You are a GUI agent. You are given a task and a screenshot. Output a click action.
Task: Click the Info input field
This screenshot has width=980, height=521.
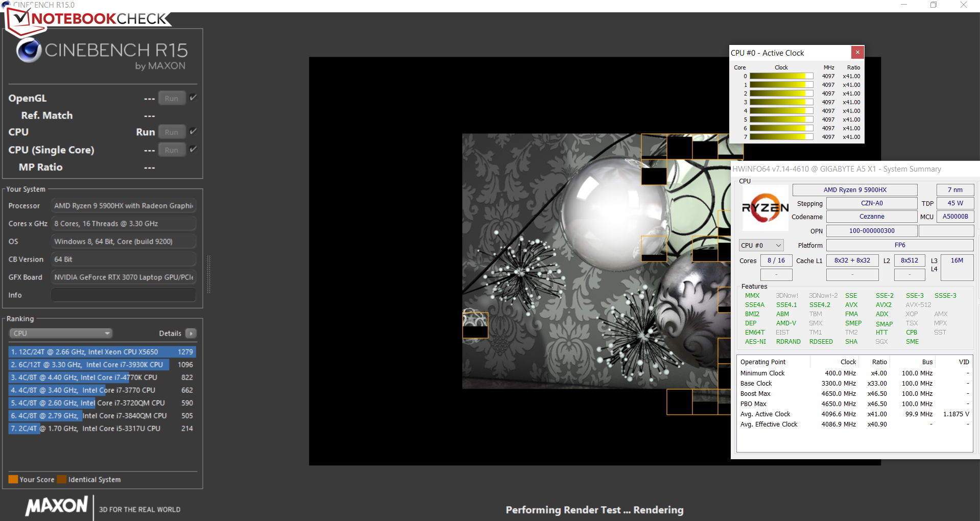(124, 295)
